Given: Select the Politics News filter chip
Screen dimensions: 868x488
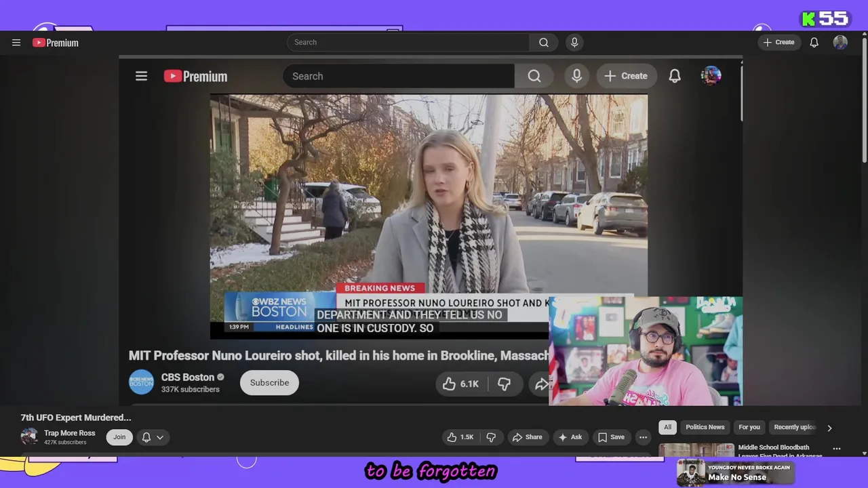Looking at the screenshot, I should pos(705,427).
